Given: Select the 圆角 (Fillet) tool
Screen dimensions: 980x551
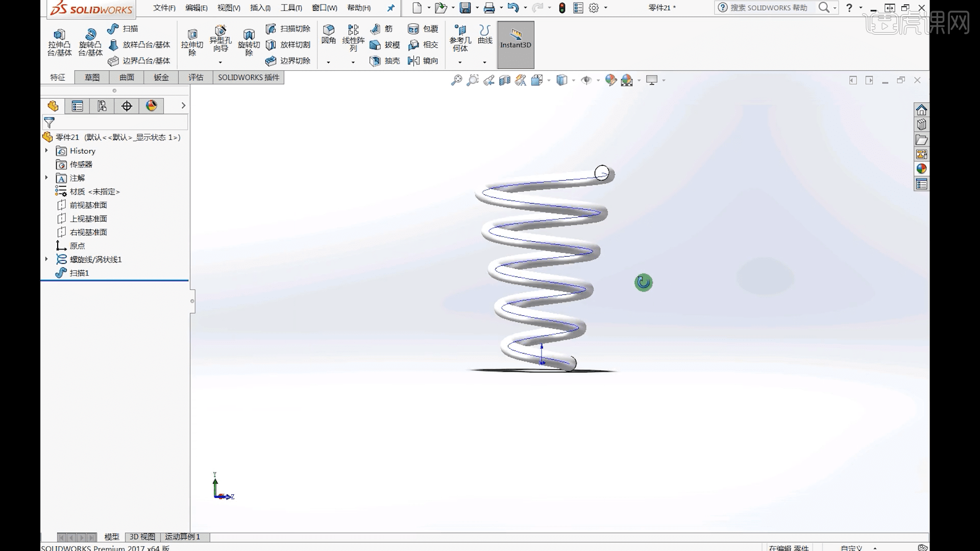Looking at the screenshot, I should [329, 36].
